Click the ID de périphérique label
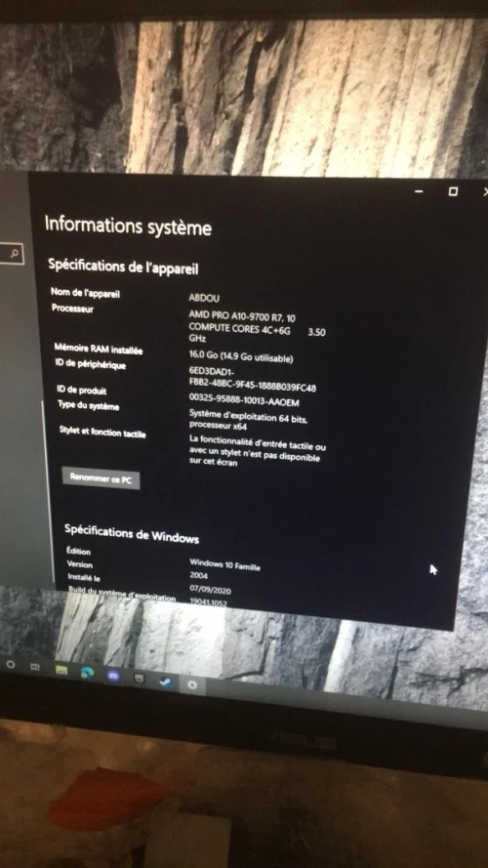 point(91,365)
